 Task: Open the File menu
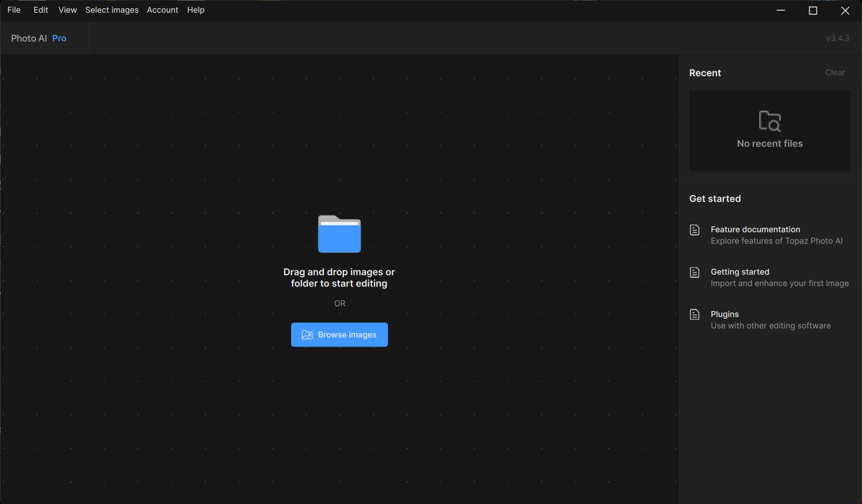(x=13, y=10)
